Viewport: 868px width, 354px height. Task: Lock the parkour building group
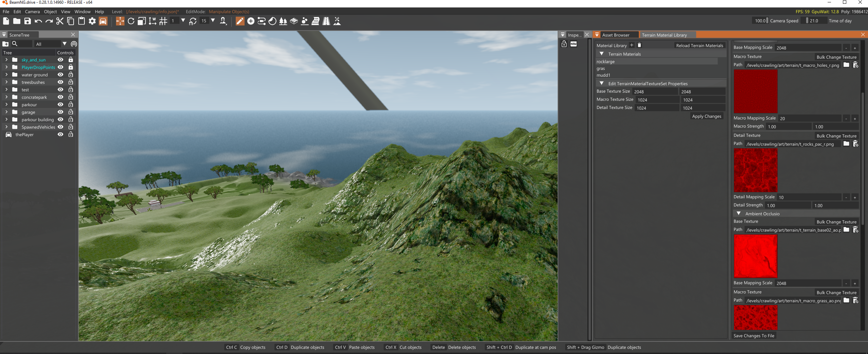pos(71,119)
